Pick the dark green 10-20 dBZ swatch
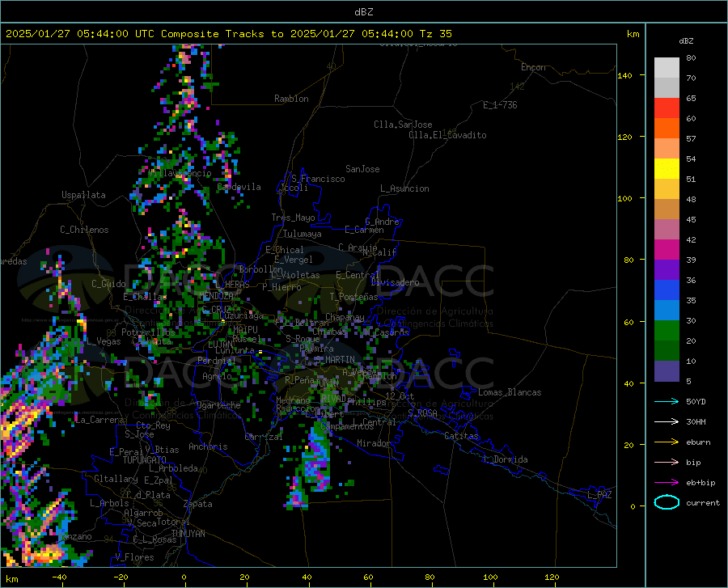Screen dimensions: 728x588 click(667, 351)
